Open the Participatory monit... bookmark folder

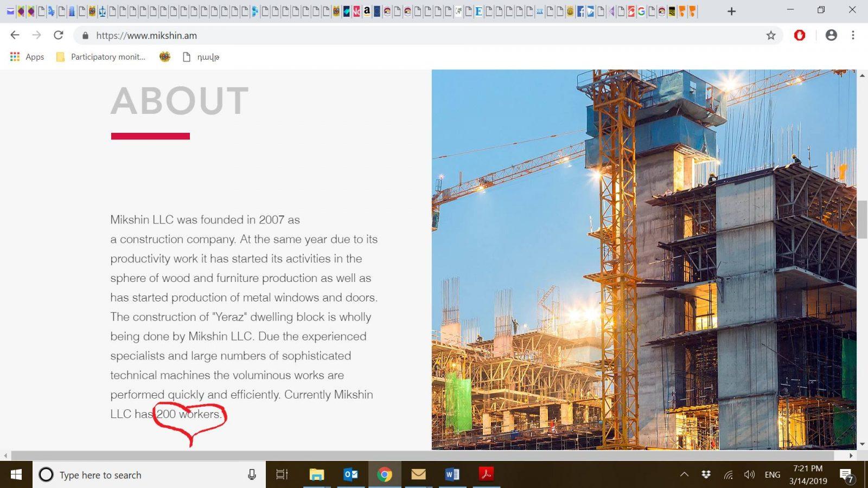point(101,57)
